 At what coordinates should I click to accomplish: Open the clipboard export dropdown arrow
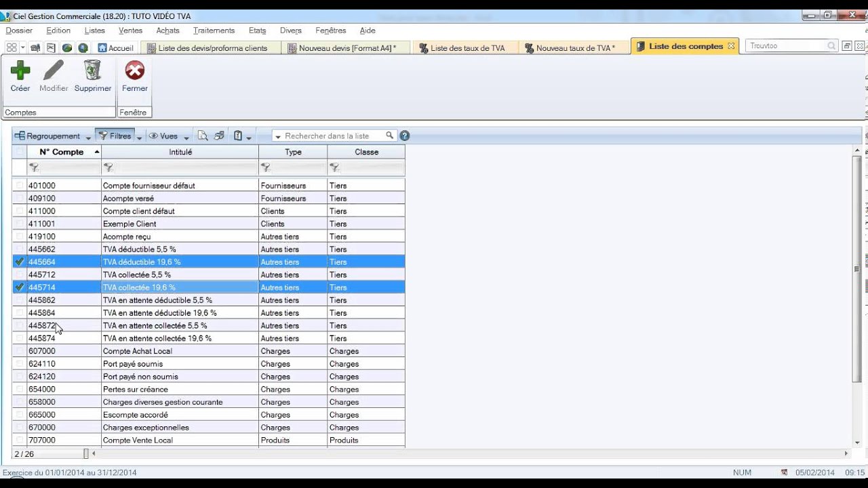249,137
